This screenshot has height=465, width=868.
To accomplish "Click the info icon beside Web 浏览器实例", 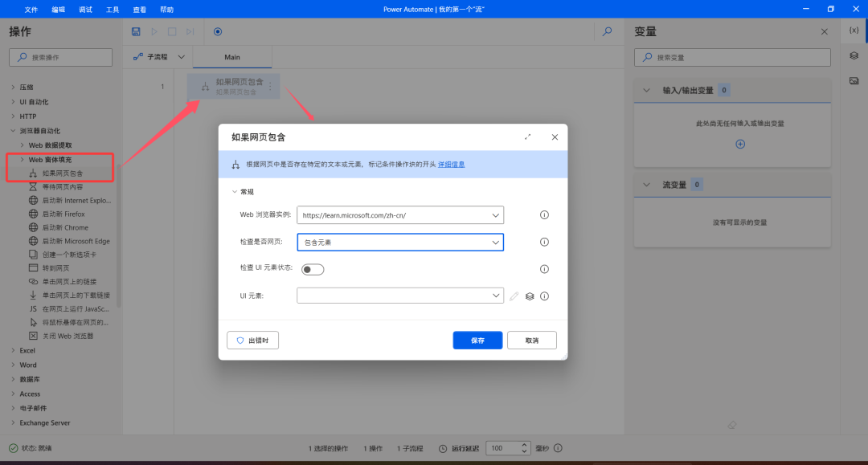I will [x=544, y=215].
